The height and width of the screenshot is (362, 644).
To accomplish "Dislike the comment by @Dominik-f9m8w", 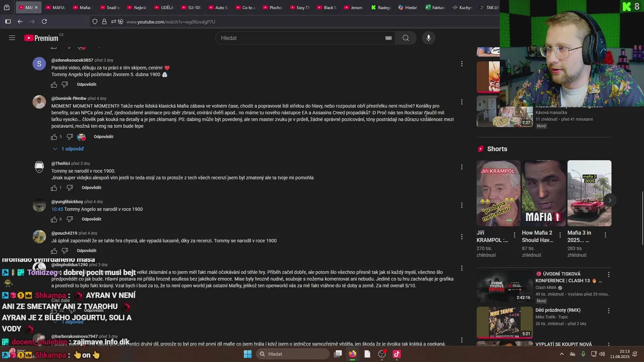I will pyautogui.click(x=70, y=137).
